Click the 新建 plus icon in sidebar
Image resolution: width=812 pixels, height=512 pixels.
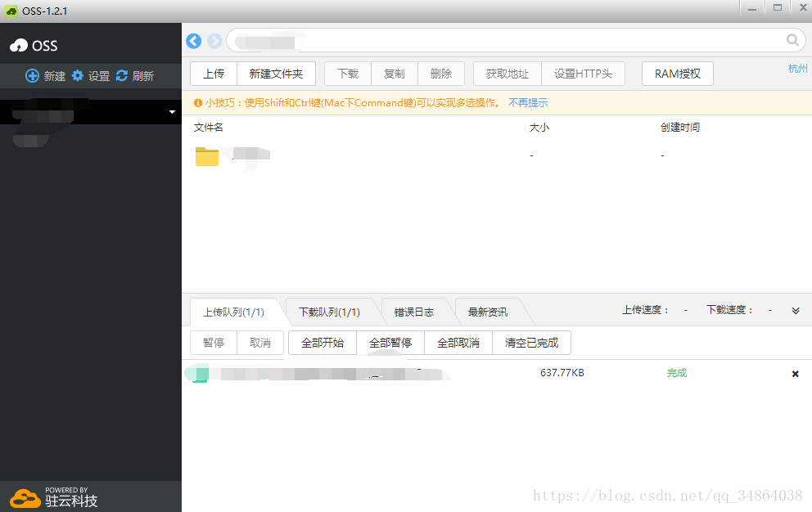(x=32, y=75)
